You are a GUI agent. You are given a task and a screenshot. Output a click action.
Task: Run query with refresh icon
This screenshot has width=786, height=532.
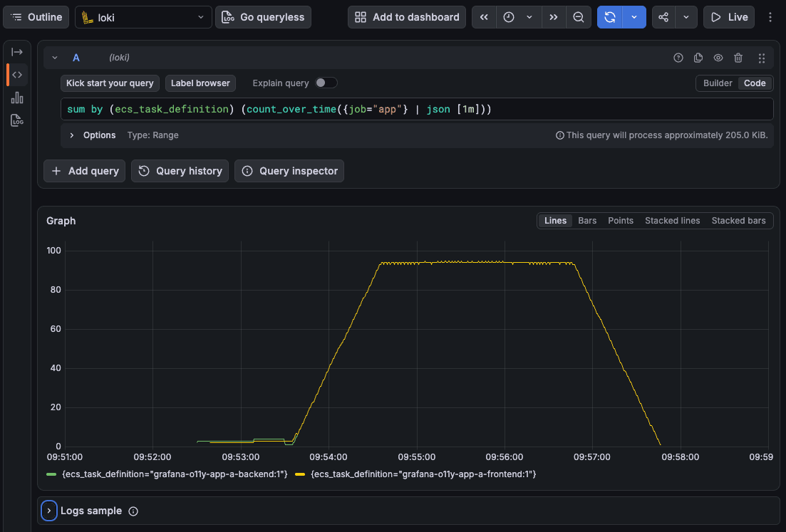(x=609, y=17)
